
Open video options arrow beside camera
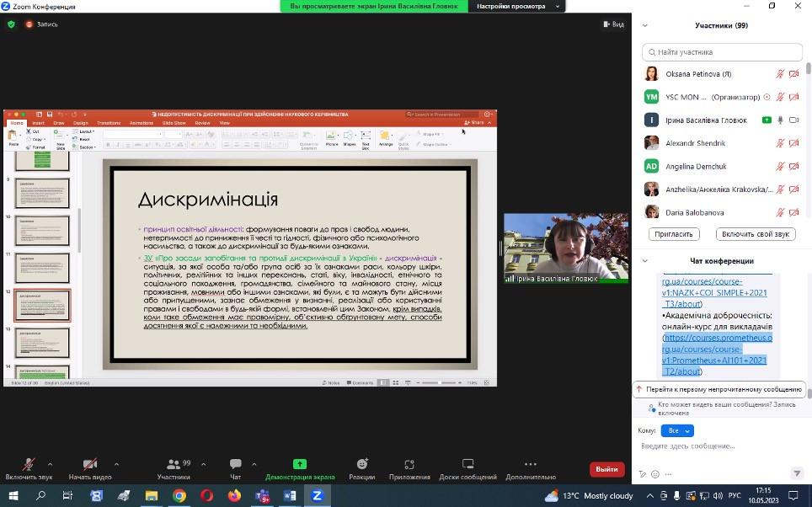point(115,464)
